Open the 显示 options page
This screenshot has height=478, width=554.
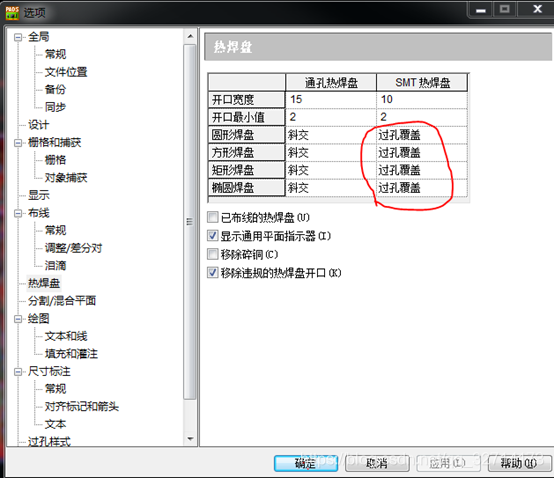point(39,195)
